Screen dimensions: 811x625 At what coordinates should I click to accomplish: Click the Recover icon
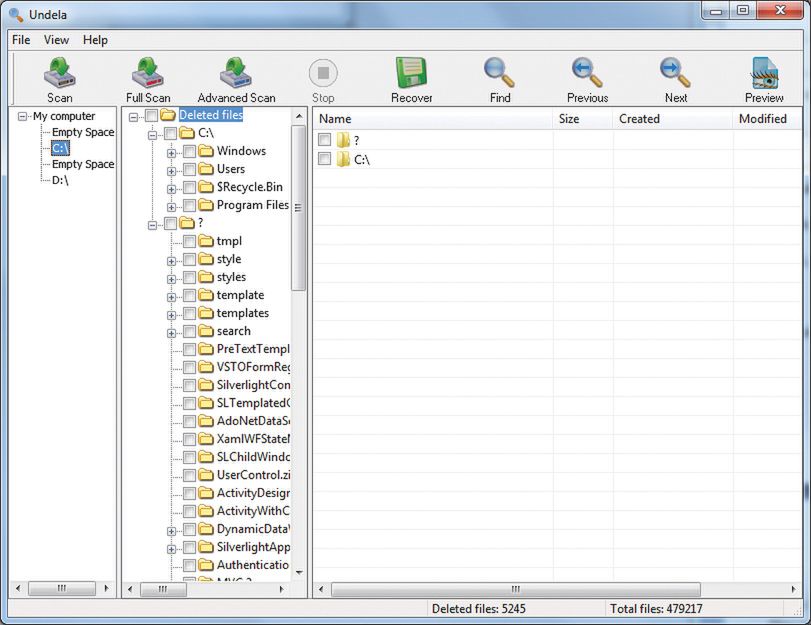[411, 79]
